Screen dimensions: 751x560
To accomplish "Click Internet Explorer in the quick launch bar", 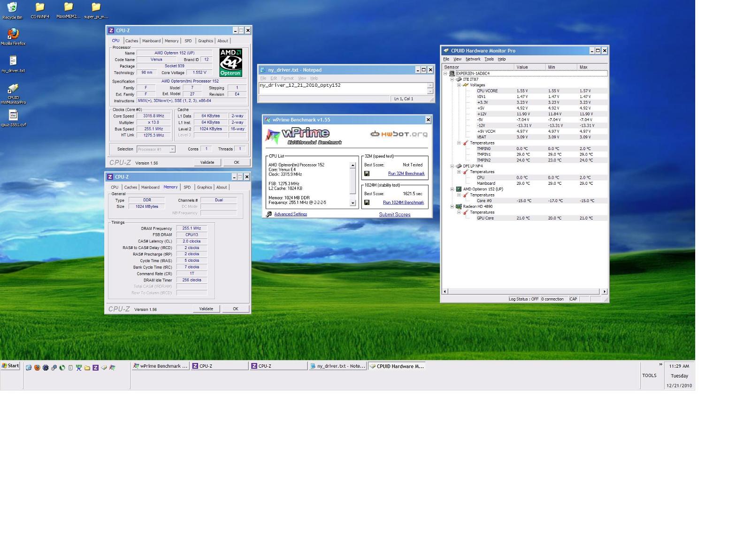I will tap(29, 367).
